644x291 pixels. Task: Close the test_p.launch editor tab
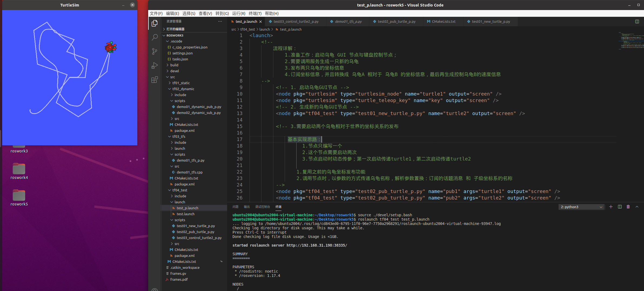261,22
